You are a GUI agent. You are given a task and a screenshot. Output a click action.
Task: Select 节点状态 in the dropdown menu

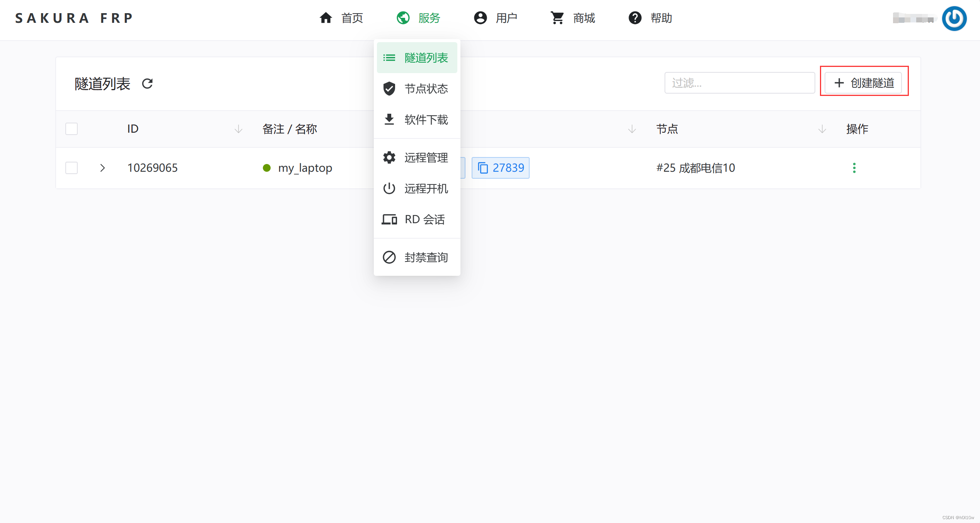coord(417,89)
